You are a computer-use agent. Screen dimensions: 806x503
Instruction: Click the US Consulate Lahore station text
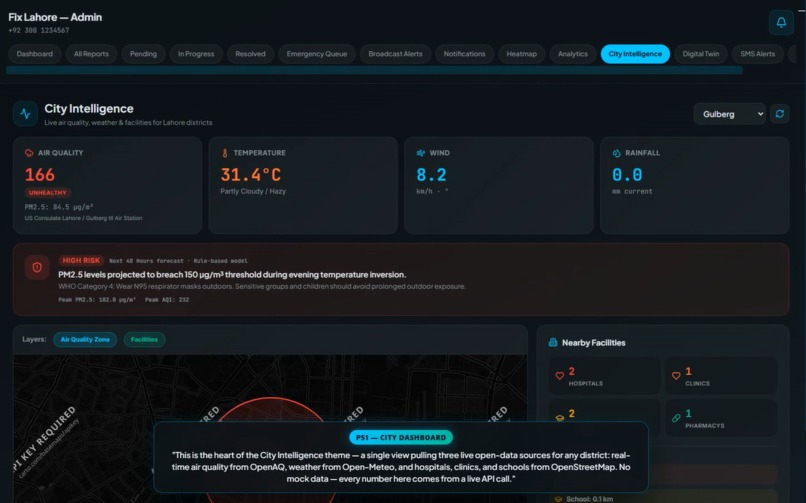(83, 218)
